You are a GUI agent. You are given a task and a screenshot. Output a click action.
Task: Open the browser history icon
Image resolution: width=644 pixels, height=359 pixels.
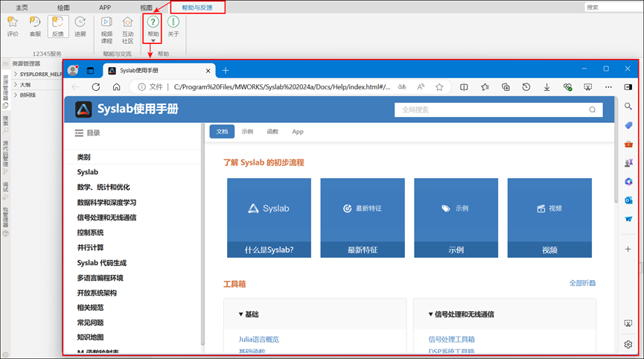[526, 87]
